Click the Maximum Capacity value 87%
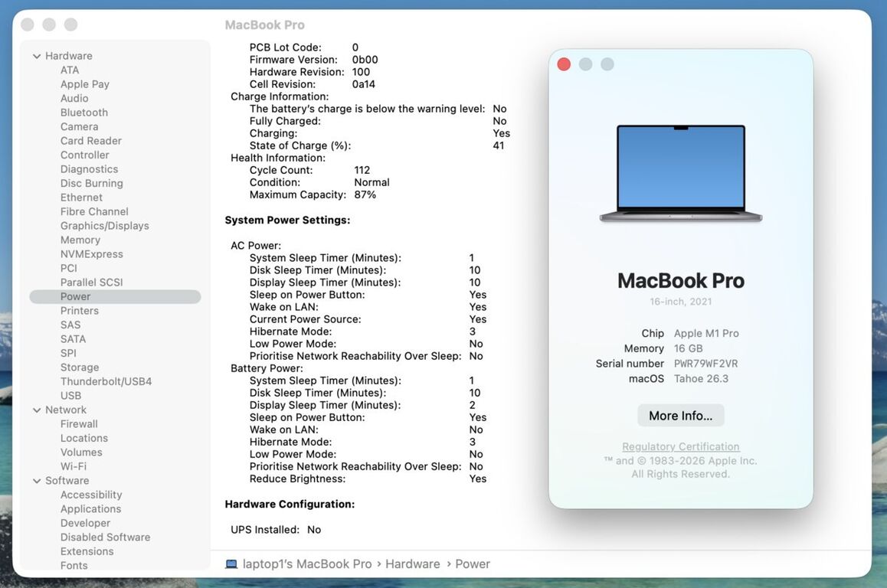This screenshot has width=887, height=588. pyautogui.click(x=365, y=194)
